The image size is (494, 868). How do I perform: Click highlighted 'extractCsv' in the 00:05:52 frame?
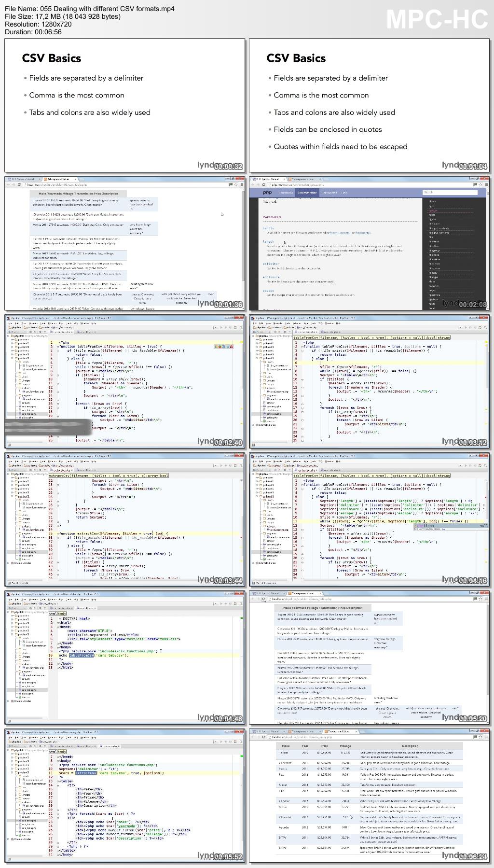click(86, 773)
